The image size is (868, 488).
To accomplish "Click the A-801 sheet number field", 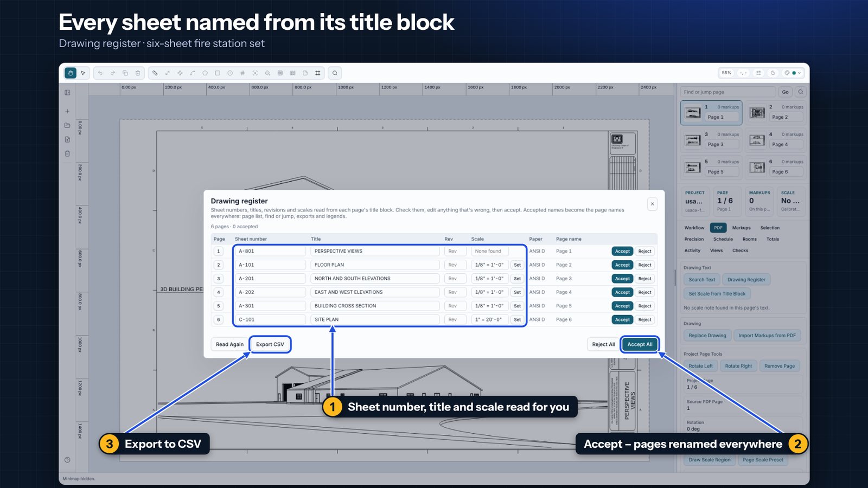I will pos(270,251).
